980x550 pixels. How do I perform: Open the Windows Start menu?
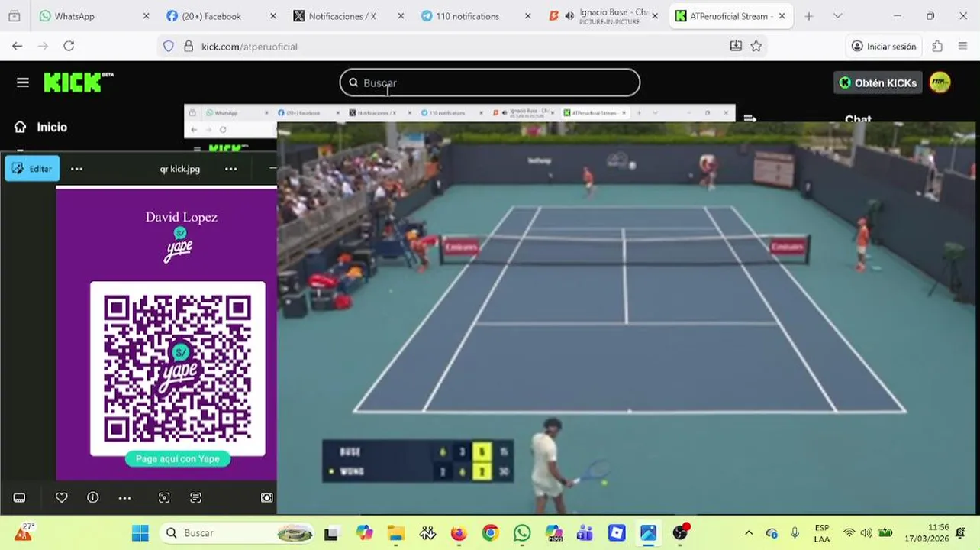point(140,532)
